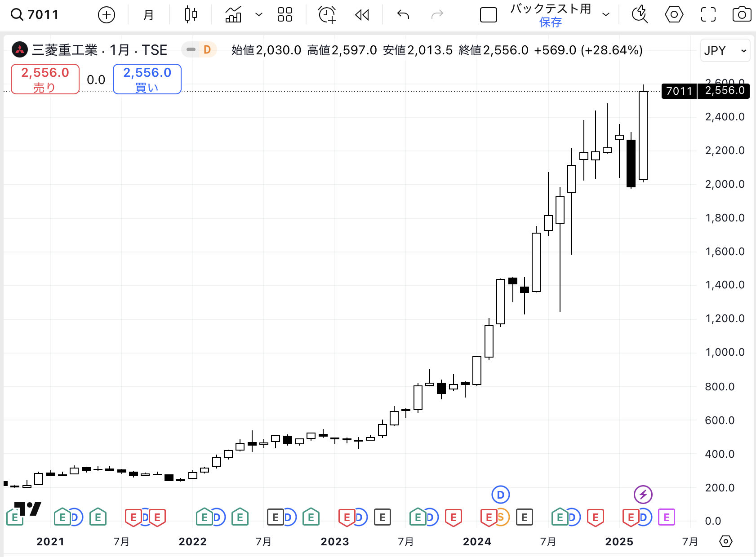Image resolution: width=756 pixels, height=557 pixels.
Task: Click the 2,400.0 price axis label
Action: (x=725, y=117)
